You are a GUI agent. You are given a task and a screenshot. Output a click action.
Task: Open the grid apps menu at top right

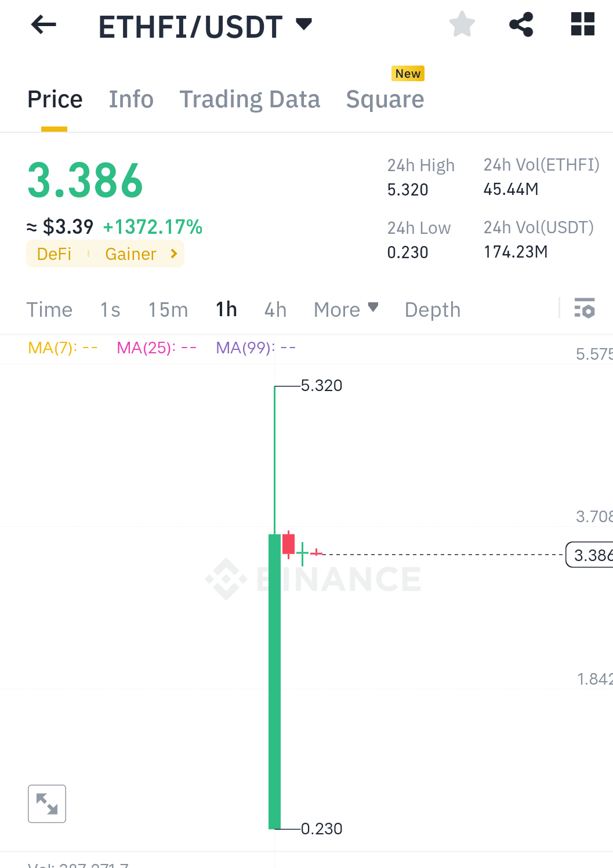tap(582, 24)
